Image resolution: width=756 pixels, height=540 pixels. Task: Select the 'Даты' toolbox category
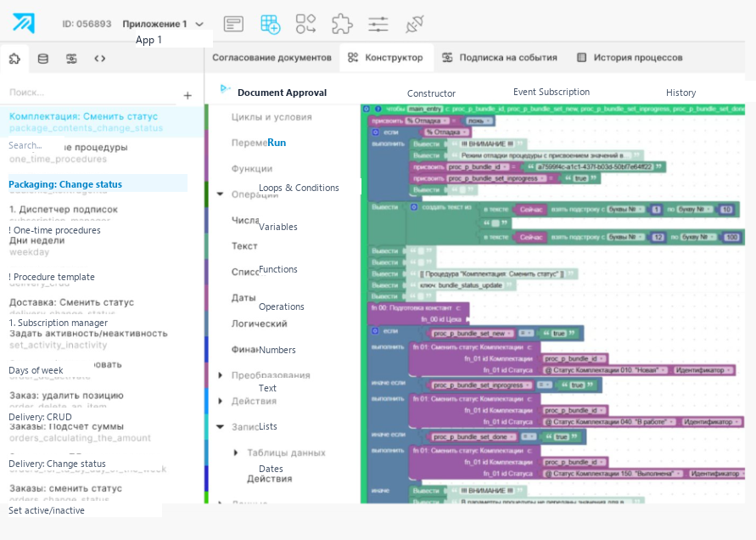coord(244,298)
